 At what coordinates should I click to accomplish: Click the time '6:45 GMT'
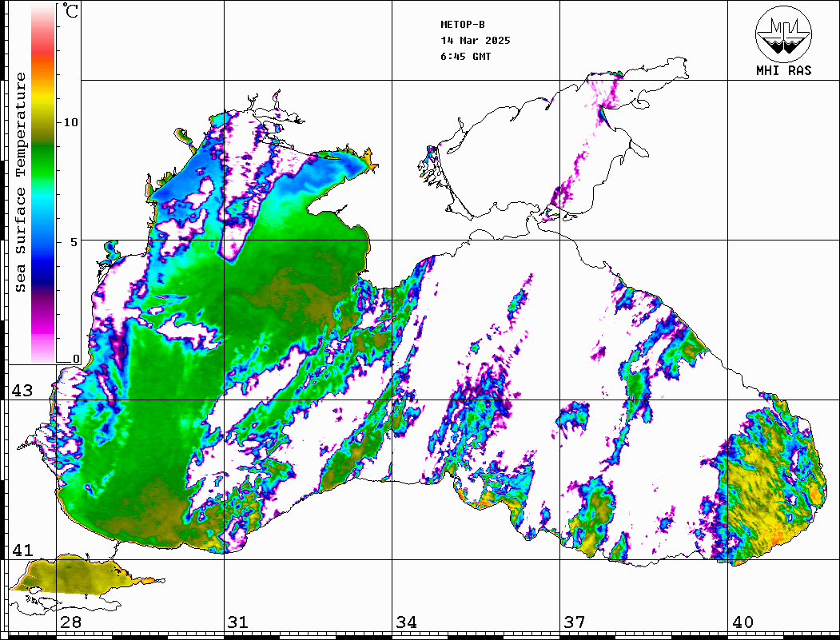pos(465,56)
